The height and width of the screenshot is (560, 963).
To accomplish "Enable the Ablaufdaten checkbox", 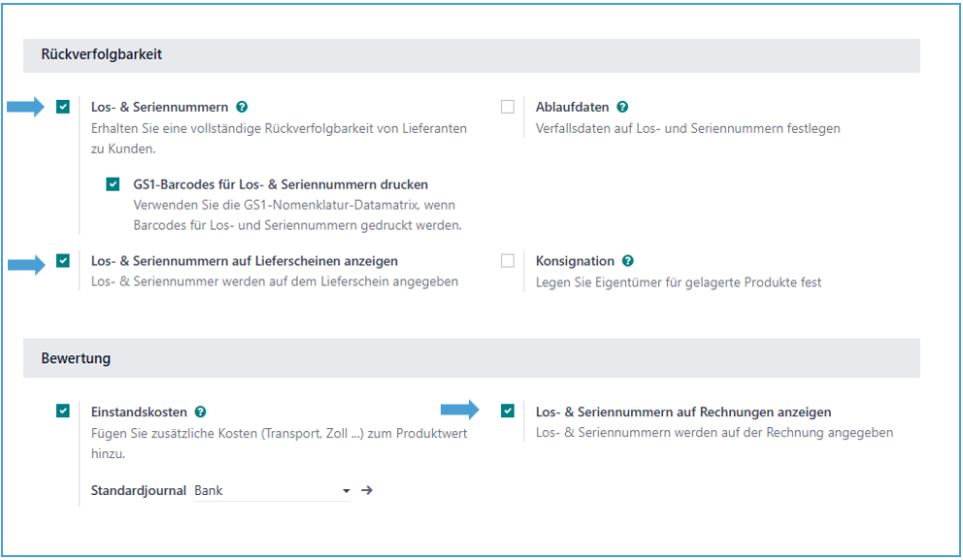I will tap(508, 107).
